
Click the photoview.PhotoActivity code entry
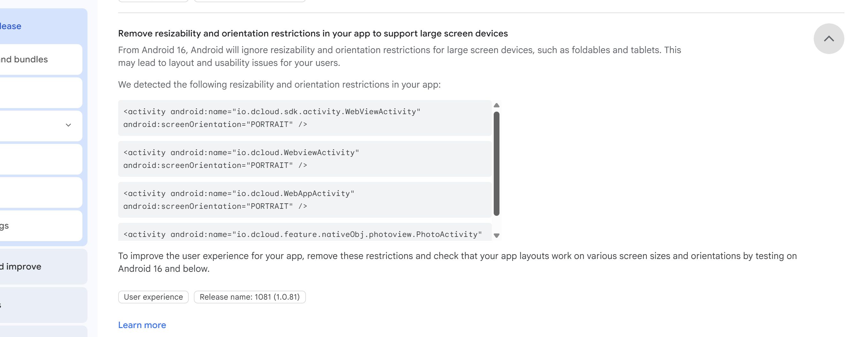pos(303,234)
